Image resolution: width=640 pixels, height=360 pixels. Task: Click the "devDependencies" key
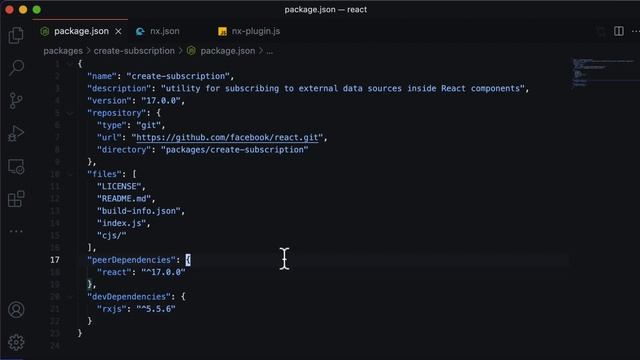tap(129, 297)
